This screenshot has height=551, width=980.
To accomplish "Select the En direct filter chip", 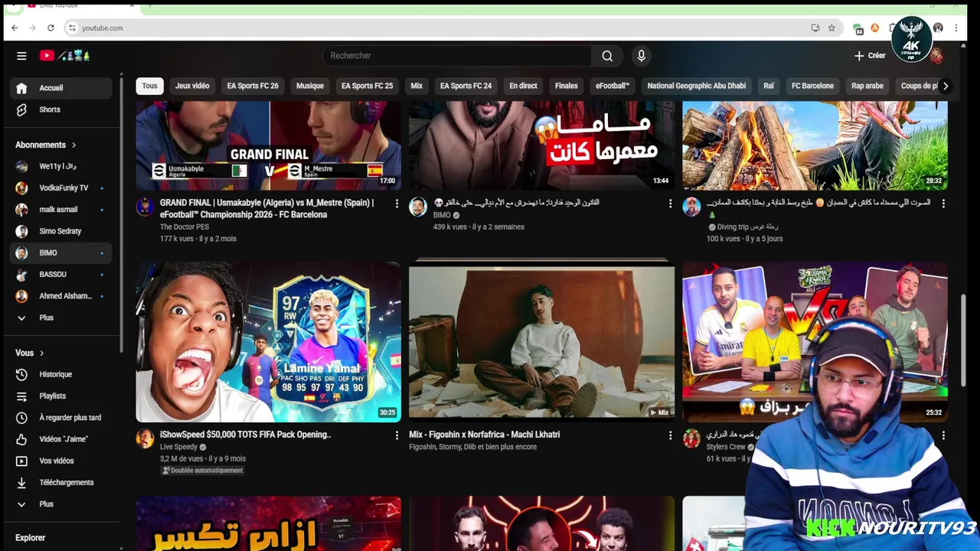I will pos(523,86).
